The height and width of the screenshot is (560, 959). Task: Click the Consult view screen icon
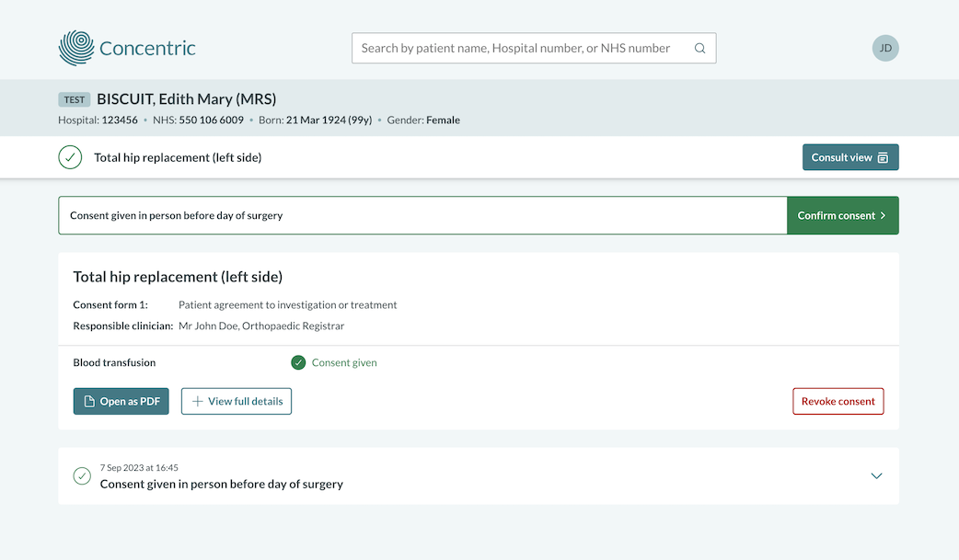883,158
